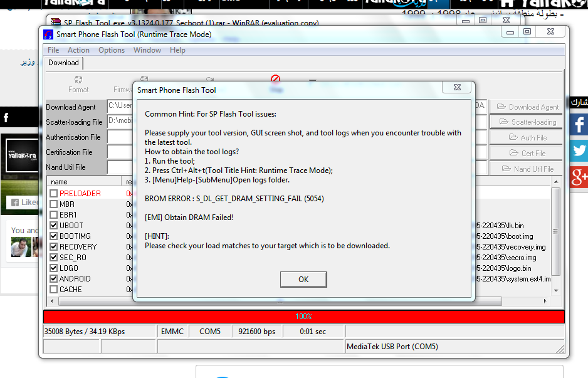Open the Window menu
Screen dimensions: 588x378
(x=147, y=50)
